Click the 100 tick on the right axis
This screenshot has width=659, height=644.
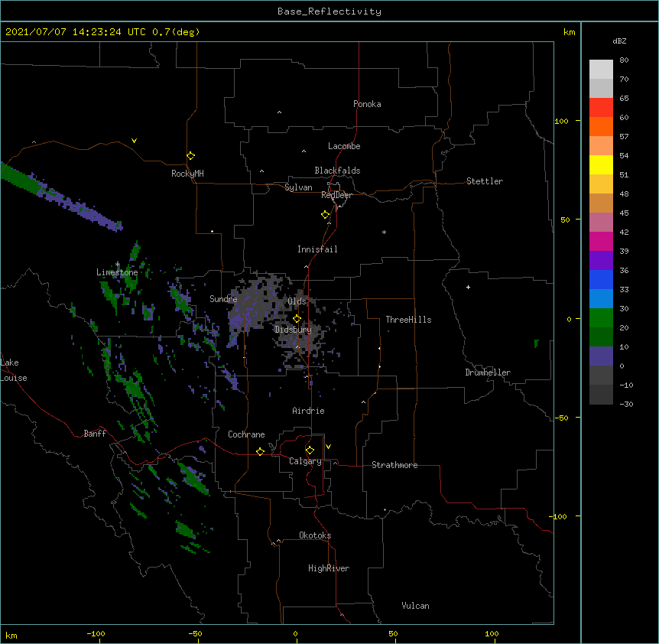click(561, 121)
